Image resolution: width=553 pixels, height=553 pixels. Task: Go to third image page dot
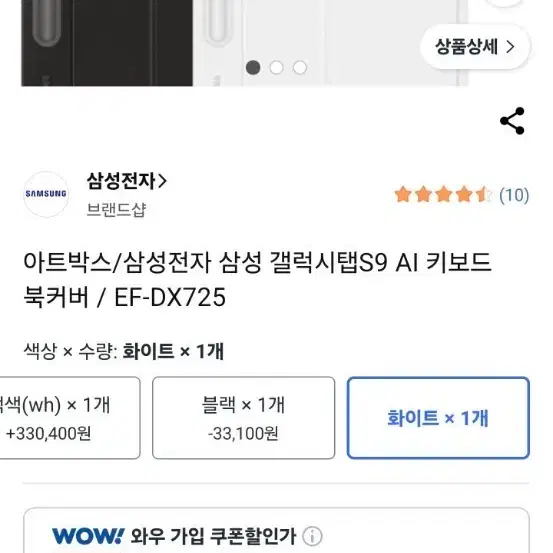point(300,67)
